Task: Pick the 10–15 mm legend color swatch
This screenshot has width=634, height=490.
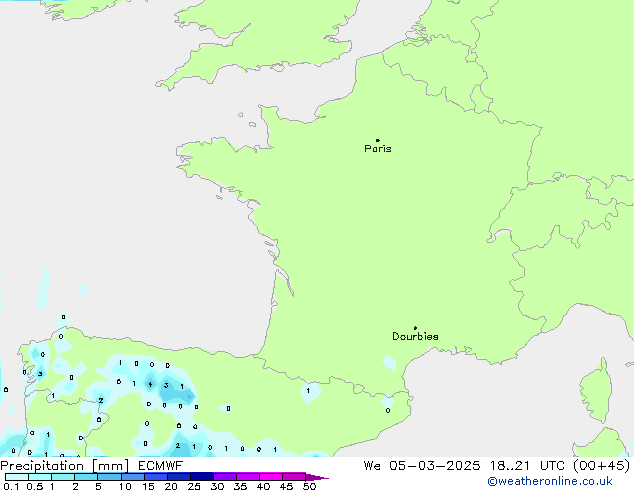Action: [132, 477]
